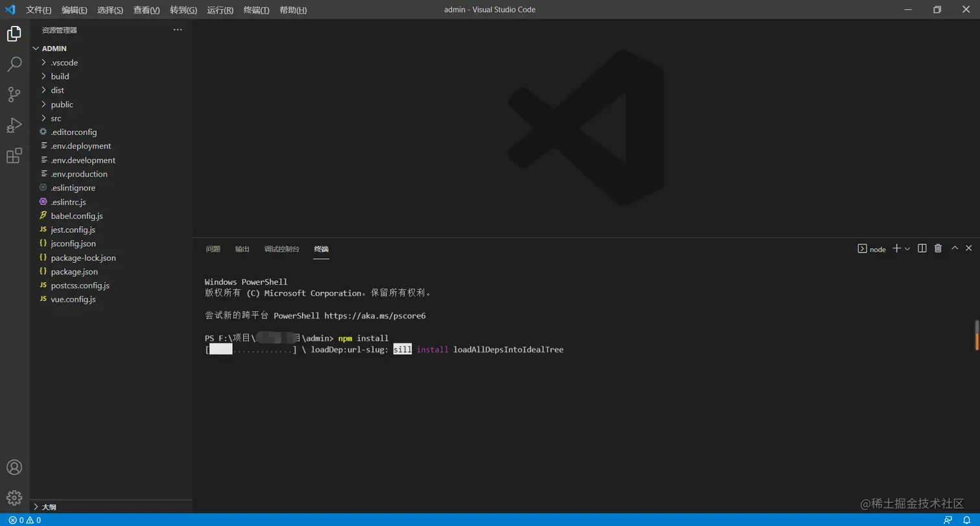Open the vue.config.js file
Screen dimensions: 980x526
point(111,300)
